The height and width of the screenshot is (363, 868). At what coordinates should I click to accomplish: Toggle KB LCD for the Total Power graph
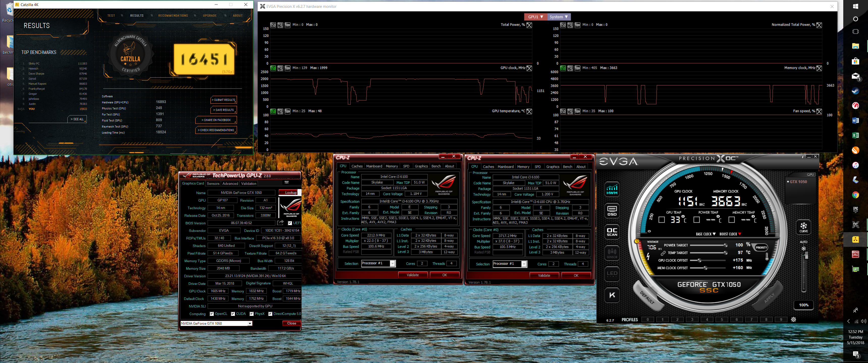(x=280, y=25)
